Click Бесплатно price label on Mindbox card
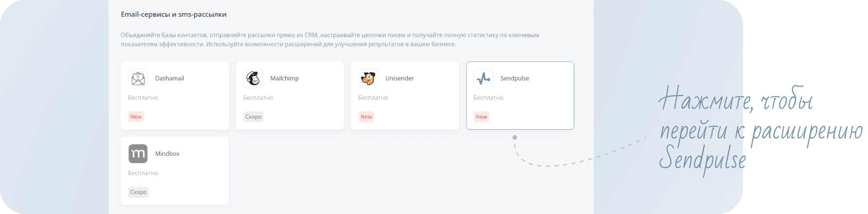This screenshot has height=214, width=868. pos(143,173)
